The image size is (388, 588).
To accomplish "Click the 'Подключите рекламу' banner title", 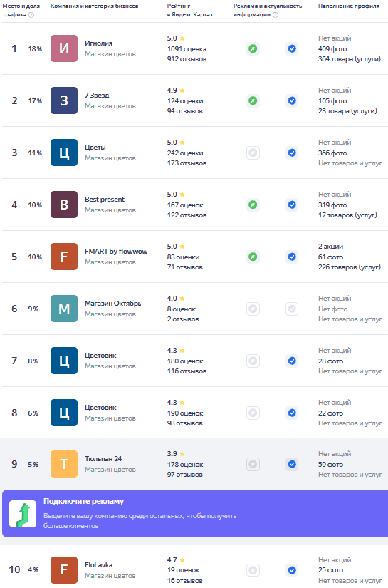I will 83,501.
